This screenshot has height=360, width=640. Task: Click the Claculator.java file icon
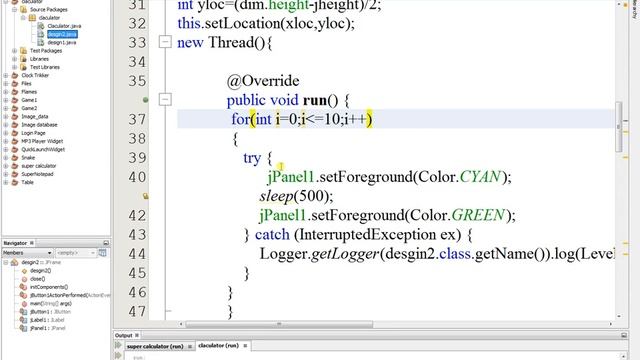[41, 26]
